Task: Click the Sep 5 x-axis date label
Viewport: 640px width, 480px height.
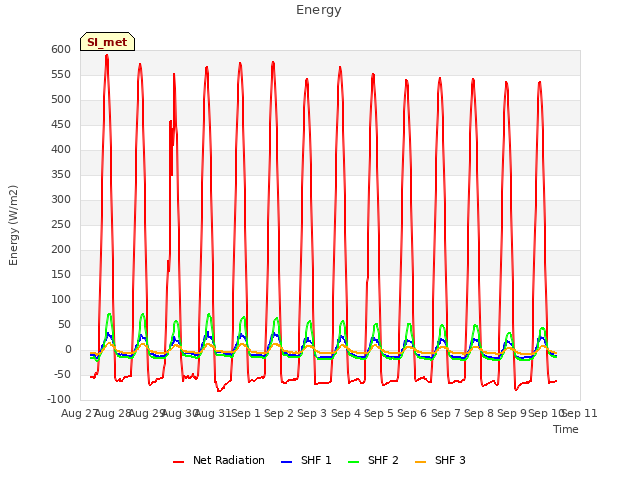Action: (x=379, y=413)
